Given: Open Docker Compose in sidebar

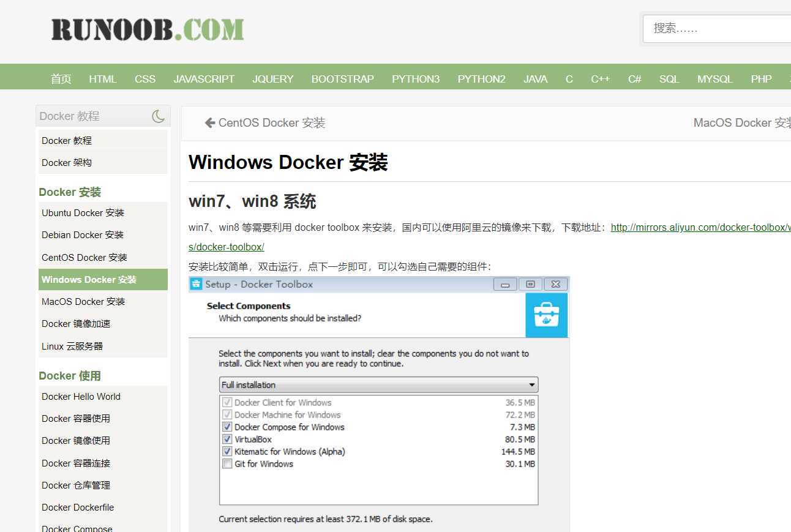Looking at the screenshot, I should click(103, 527).
